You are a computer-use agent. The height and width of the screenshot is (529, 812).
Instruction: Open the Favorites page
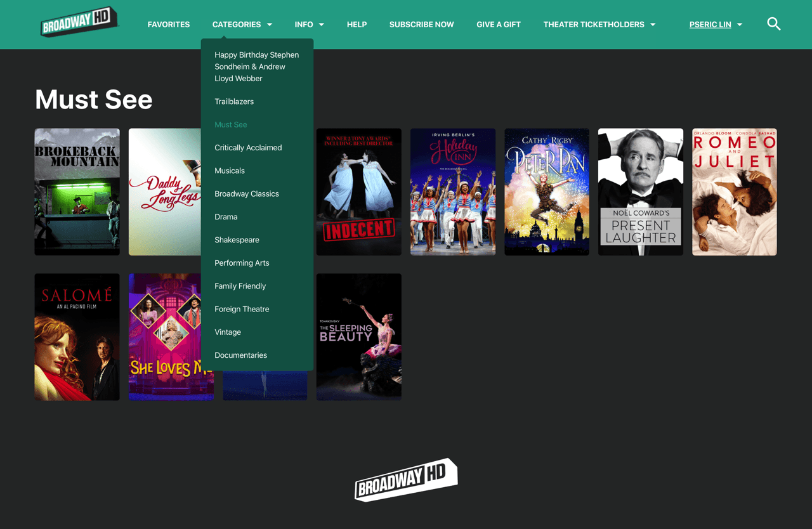click(169, 25)
